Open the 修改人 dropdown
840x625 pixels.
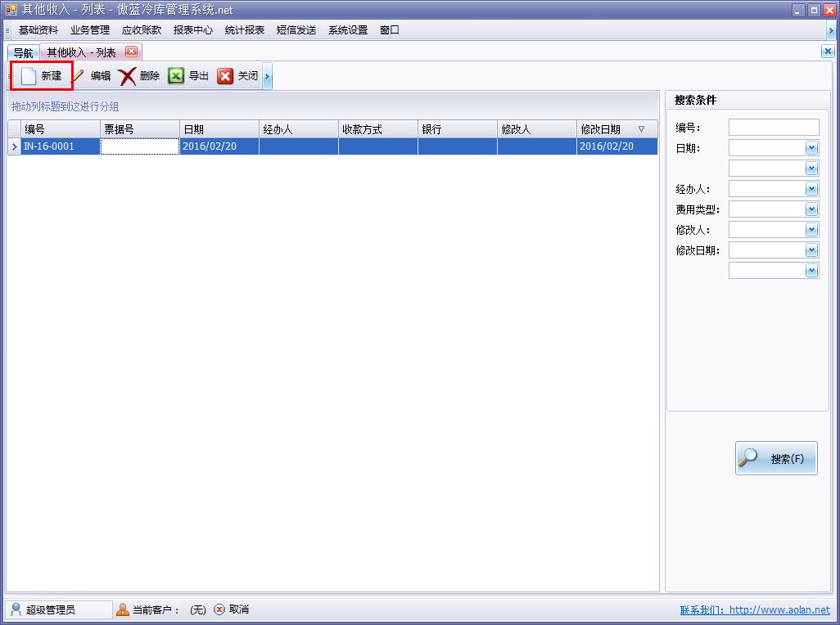pos(811,229)
